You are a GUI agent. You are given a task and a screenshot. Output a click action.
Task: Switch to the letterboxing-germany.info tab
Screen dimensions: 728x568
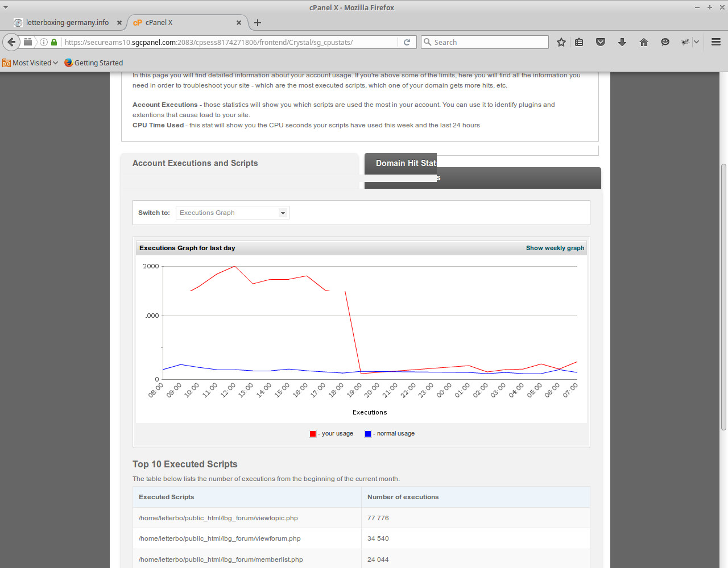pyautogui.click(x=67, y=23)
